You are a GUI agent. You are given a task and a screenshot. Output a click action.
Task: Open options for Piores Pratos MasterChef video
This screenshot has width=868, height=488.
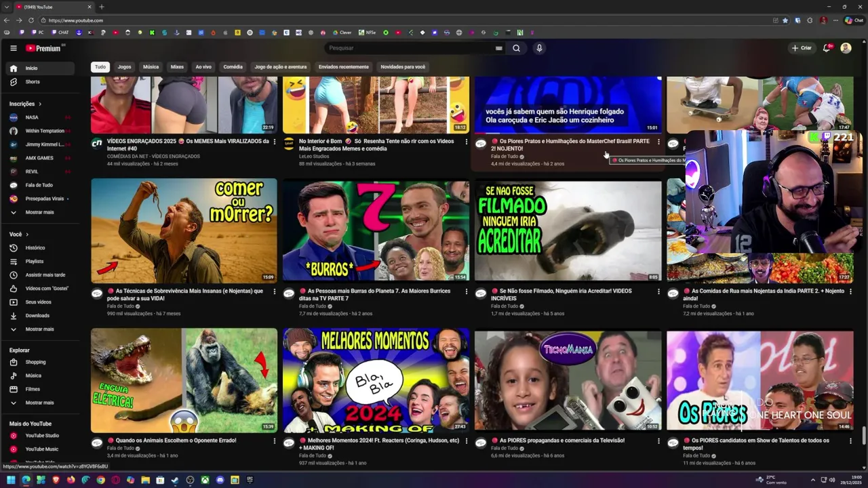(658, 142)
